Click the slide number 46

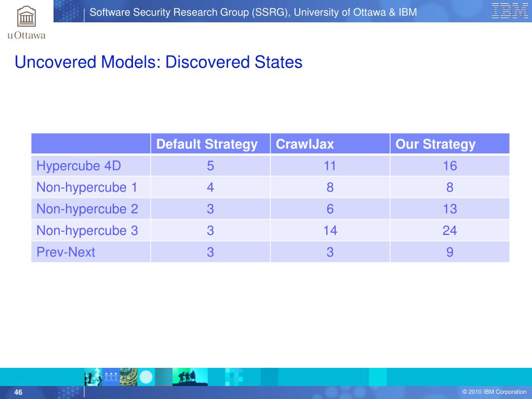point(18,392)
